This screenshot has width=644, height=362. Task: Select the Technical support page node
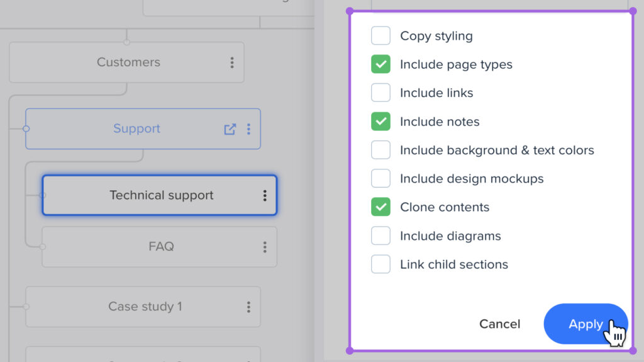point(161,196)
